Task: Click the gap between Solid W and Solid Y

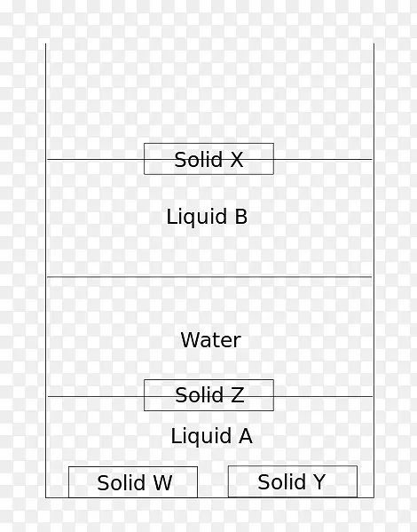Action: [213, 481]
